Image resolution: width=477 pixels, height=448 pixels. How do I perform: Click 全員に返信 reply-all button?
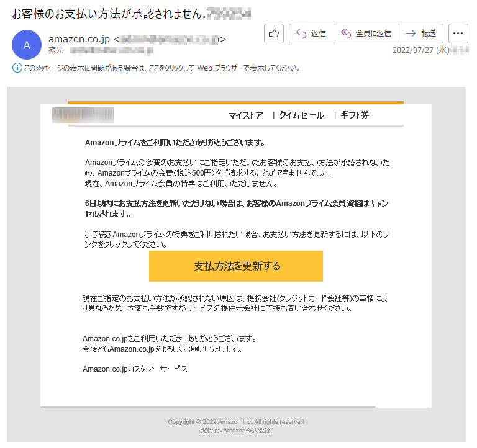click(366, 34)
